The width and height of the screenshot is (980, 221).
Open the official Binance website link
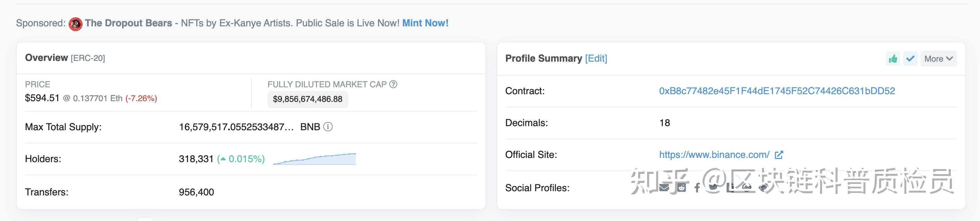pos(714,155)
